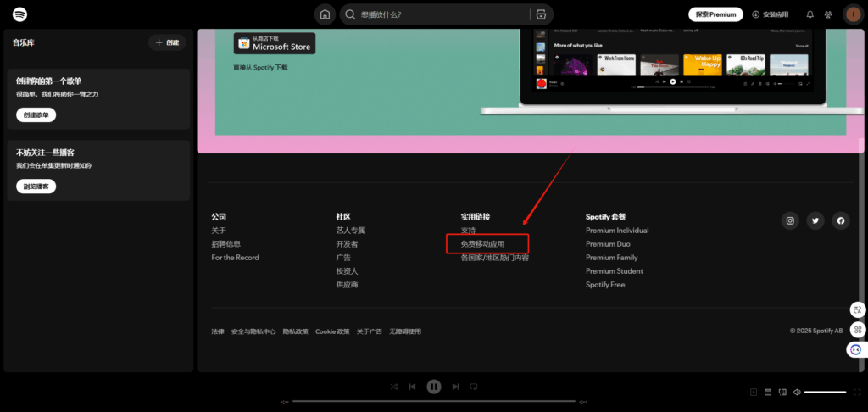Open the play queue
This screenshot has height=412, width=868.
[768, 392]
